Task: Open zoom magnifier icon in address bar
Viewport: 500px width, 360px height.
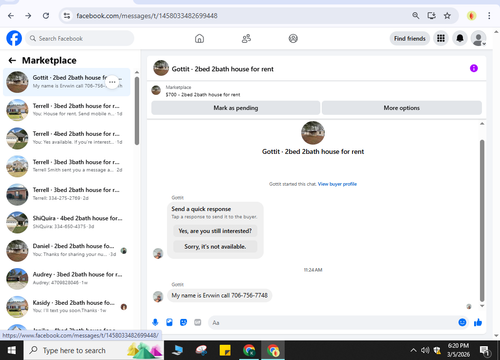Action: 415,15
